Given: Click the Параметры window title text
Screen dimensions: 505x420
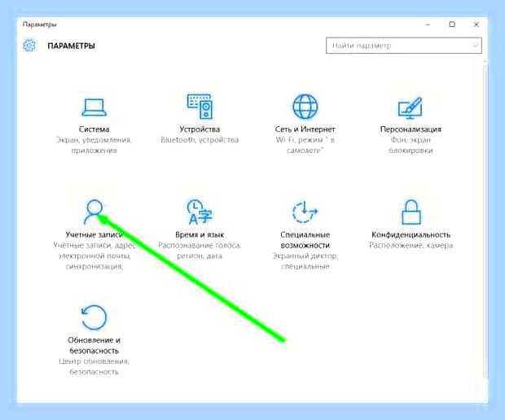Looking at the screenshot, I should click(x=40, y=24).
